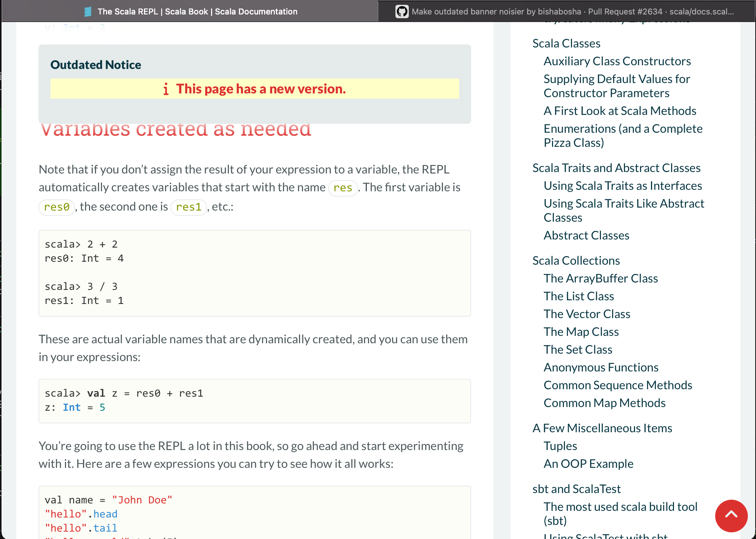
Task: Click the Outdated Notice heading
Action: [96, 65]
